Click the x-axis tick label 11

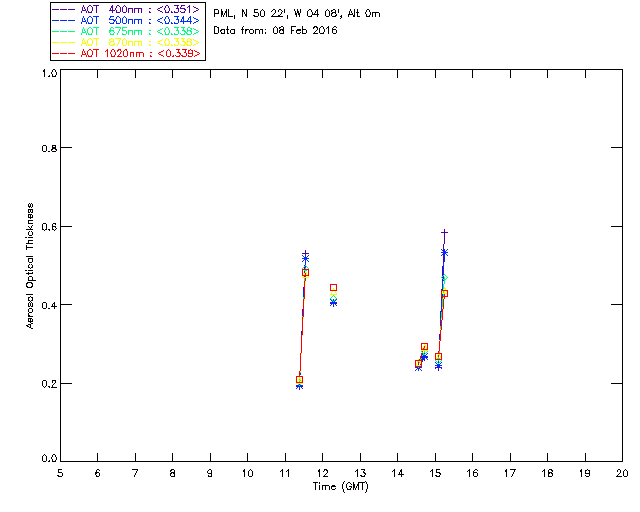285,473
